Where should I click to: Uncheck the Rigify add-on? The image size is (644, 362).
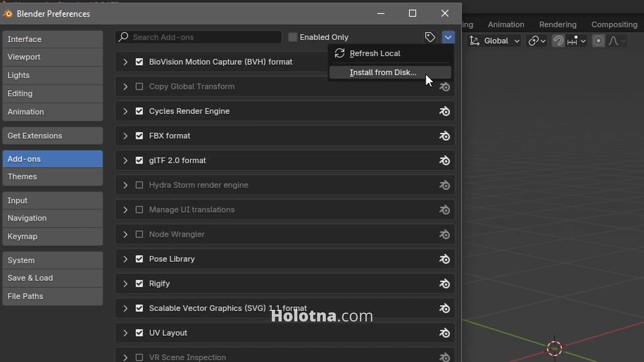click(139, 284)
